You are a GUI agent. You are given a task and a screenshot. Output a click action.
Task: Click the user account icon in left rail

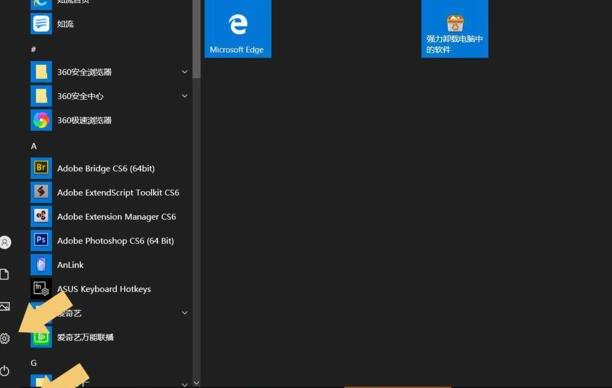pos(5,242)
